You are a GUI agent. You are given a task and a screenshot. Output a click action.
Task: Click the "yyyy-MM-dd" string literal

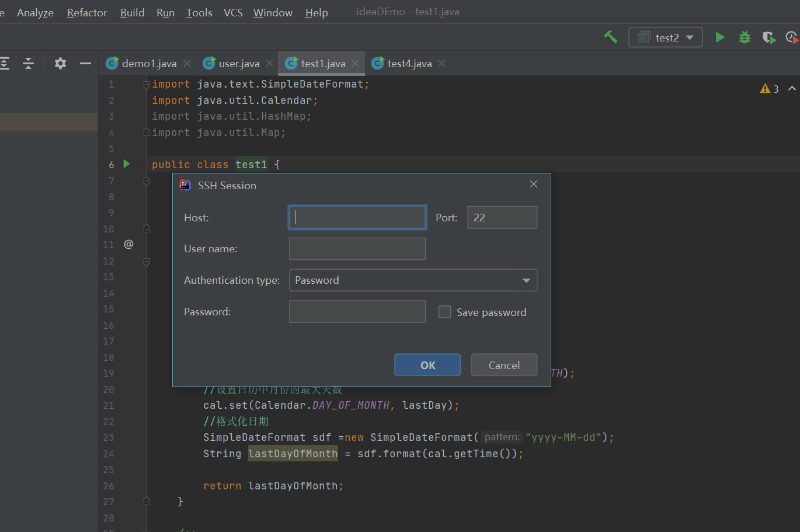[564, 437]
